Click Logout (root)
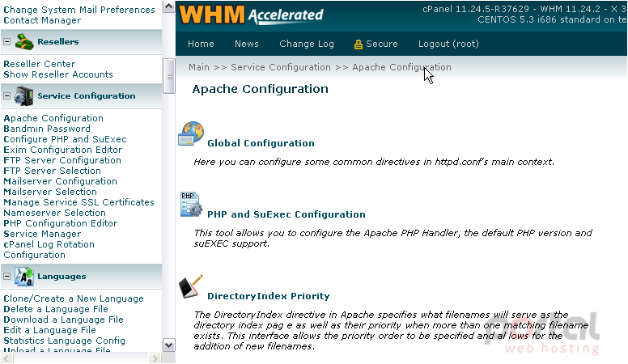The width and height of the screenshot is (628, 364). pyautogui.click(x=448, y=44)
